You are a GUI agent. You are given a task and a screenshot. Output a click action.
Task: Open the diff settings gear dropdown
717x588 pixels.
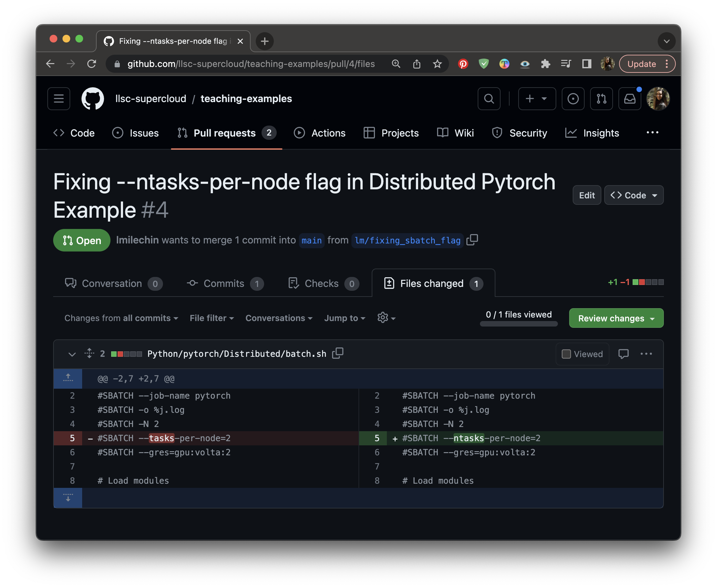pos(386,318)
